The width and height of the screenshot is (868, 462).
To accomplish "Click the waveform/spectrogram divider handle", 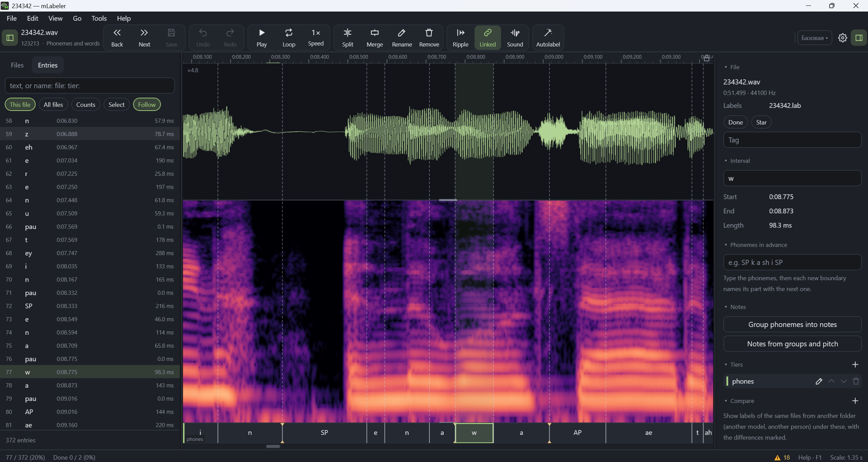I will [x=448, y=200].
